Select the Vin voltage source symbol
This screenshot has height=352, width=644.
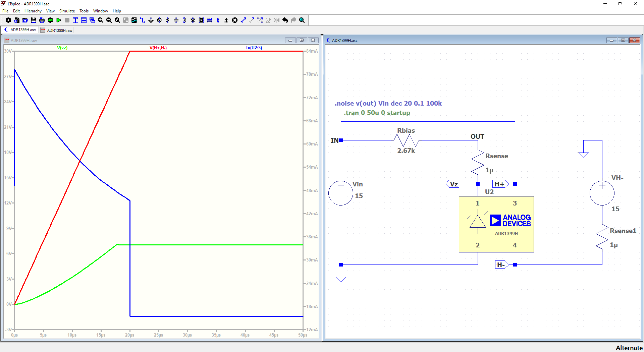pyautogui.click(x=341, y=193)
